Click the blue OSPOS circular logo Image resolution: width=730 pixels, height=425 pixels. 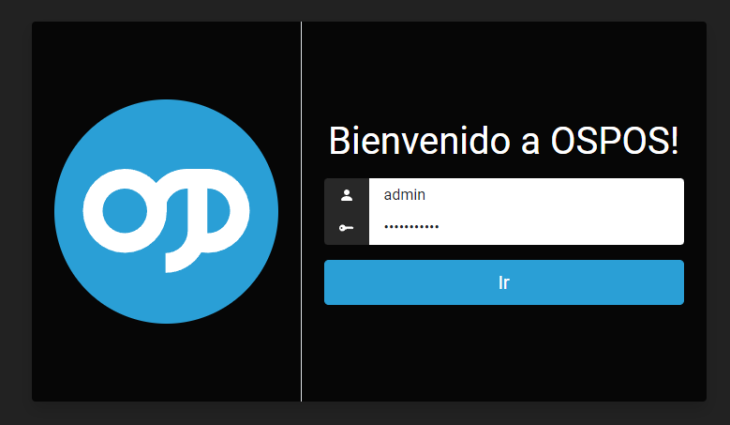(x=166, y=211)
